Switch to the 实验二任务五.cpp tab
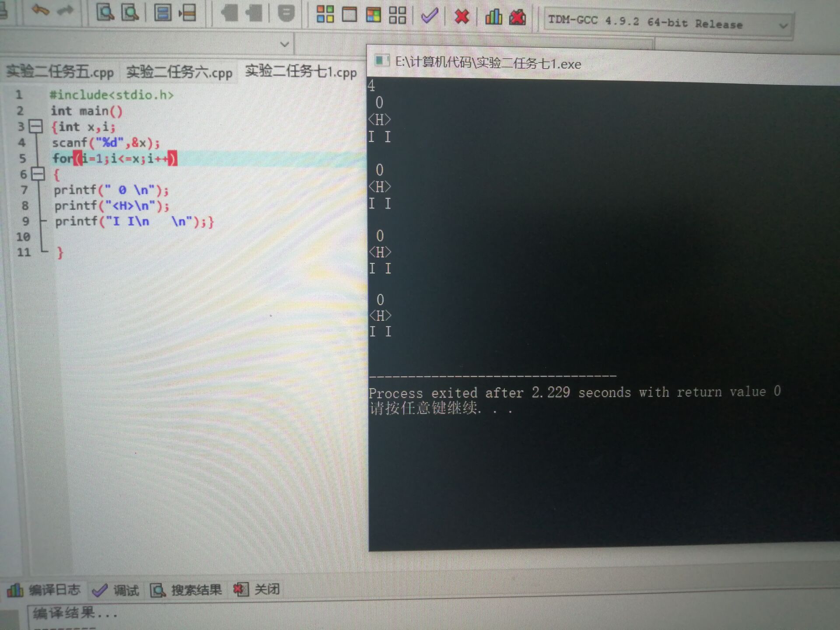The width and height of the screenshot is (840, 630). 60,72
